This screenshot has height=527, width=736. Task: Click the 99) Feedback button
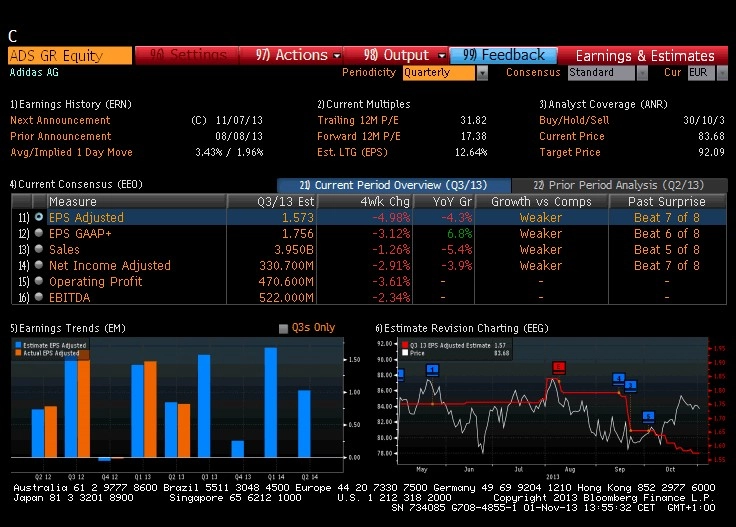pyautogui.click(x=504, y=55)
